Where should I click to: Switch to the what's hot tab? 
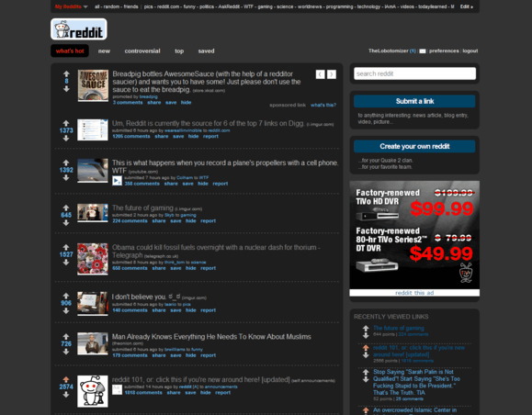tap(70, 50)
